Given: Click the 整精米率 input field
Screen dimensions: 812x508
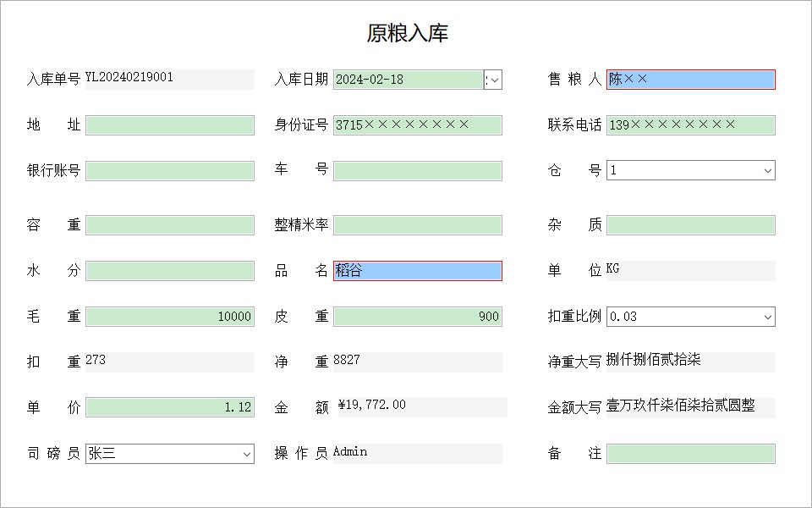Looking at the screenshot, I should [x=417, y=225].
